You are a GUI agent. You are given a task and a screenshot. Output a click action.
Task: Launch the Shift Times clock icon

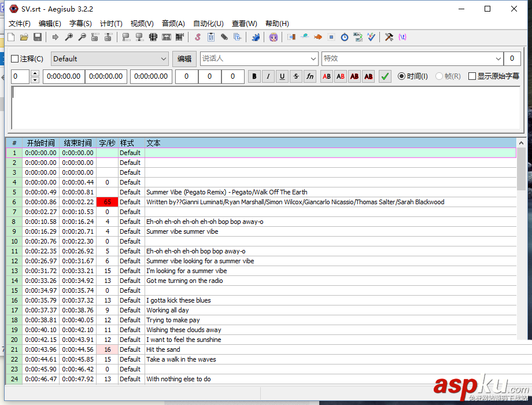[345, 37]
